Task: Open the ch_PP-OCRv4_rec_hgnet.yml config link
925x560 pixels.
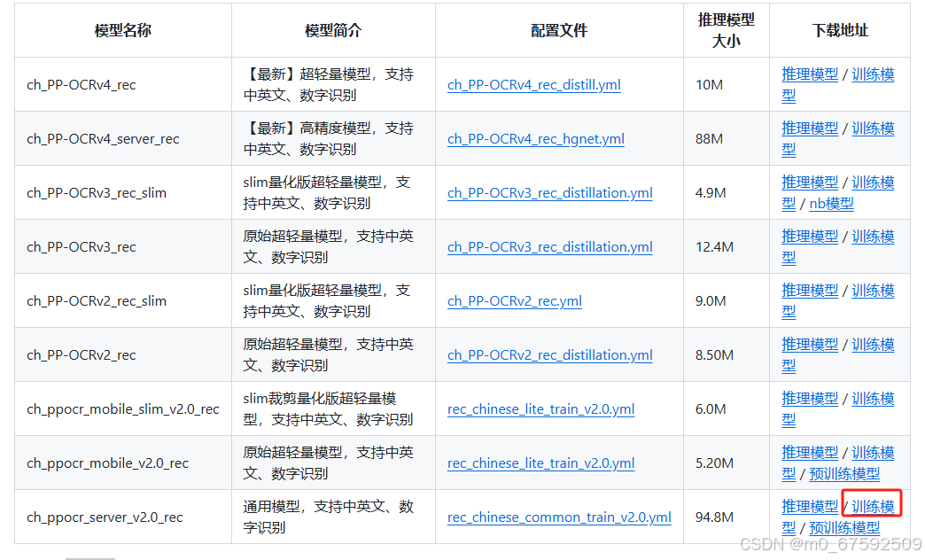Action: [x=536, y=139]
